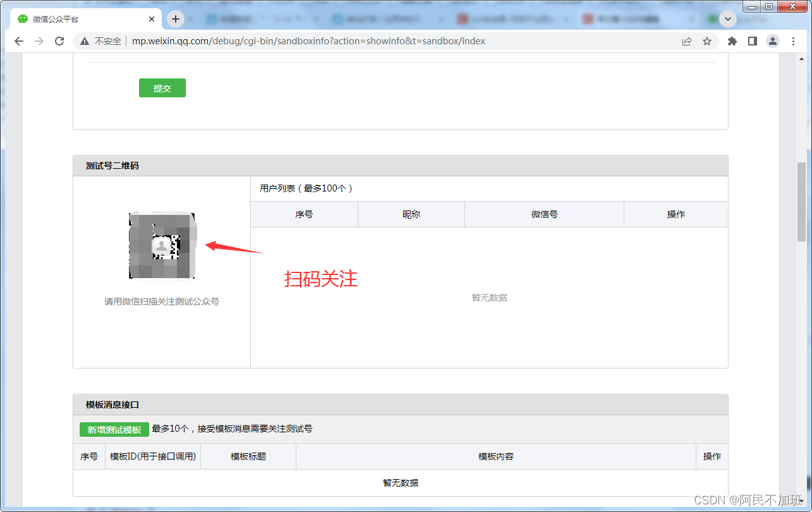
Task: Reload the current page
Action: pyautogui.click(x=59, y=40)
